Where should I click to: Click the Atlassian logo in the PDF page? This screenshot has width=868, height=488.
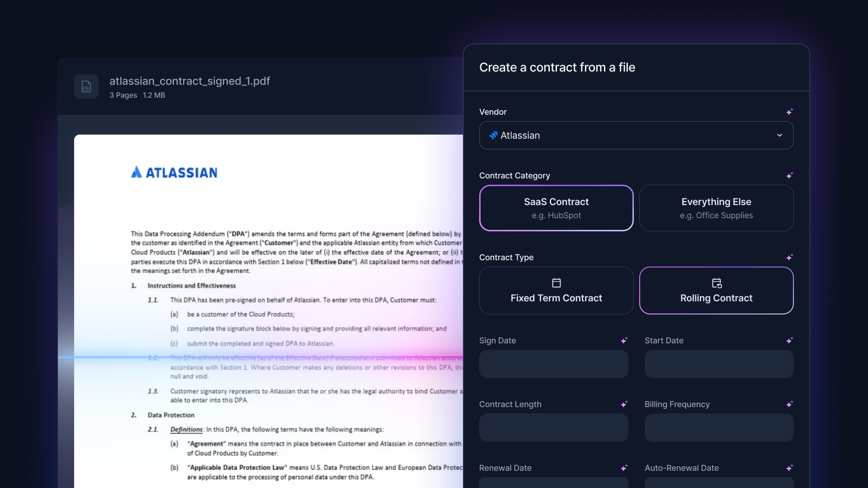click(x=174, y=172)
